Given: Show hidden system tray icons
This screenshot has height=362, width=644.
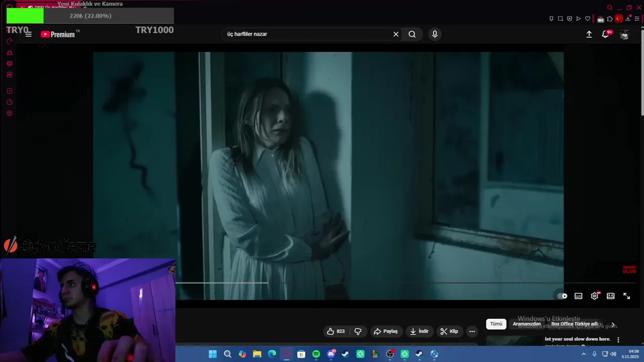Looking at the screenshot, I should pyautogui.click(x=584, y=354).
